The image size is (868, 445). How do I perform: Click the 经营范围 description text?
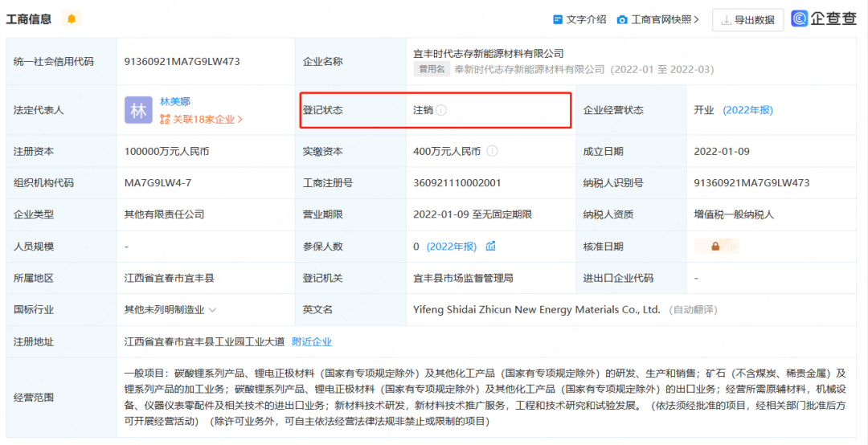[x=485, y=397]
